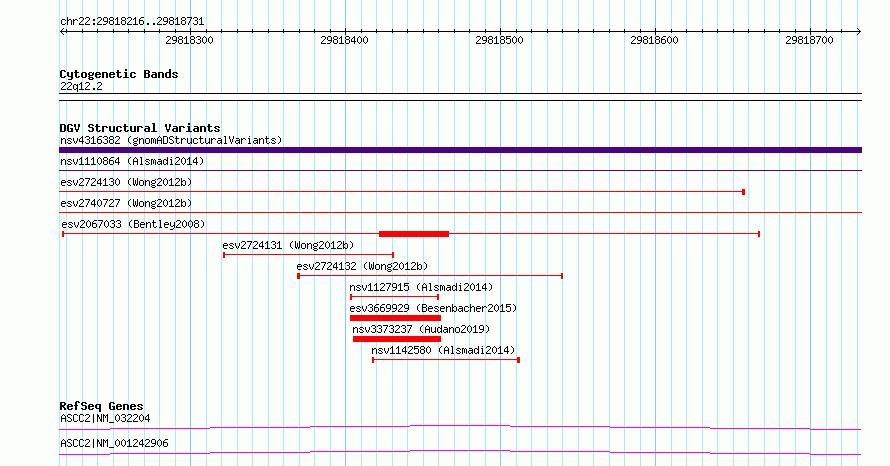This screenshot has width=890, height=466.
Task: Select cytogenetic band 22q12.2 label
Action: click(81, 86)
